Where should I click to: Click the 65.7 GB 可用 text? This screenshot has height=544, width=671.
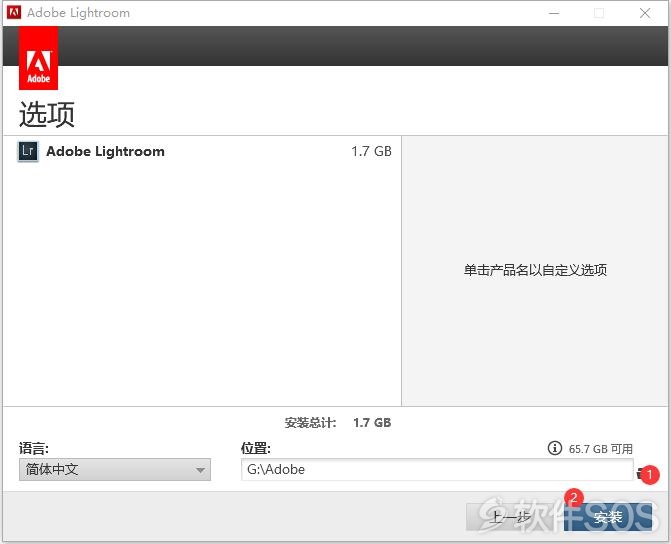(600, 449)
